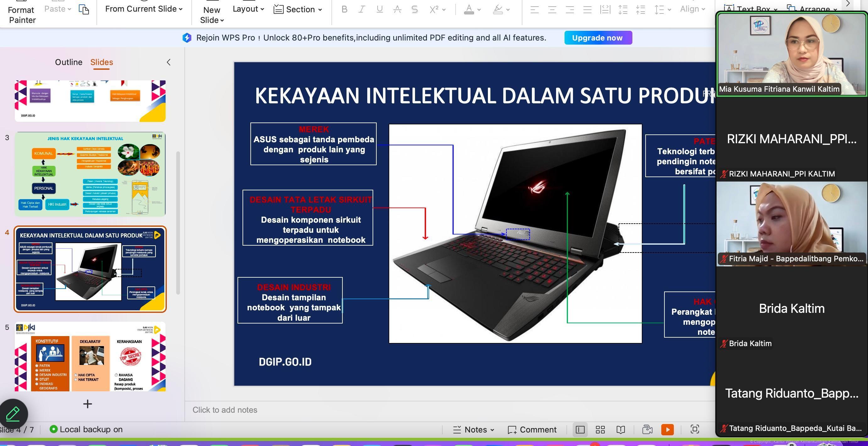The image size is (868, 446).
Task: Switch to the Outline tab
Action: (69, 62)
